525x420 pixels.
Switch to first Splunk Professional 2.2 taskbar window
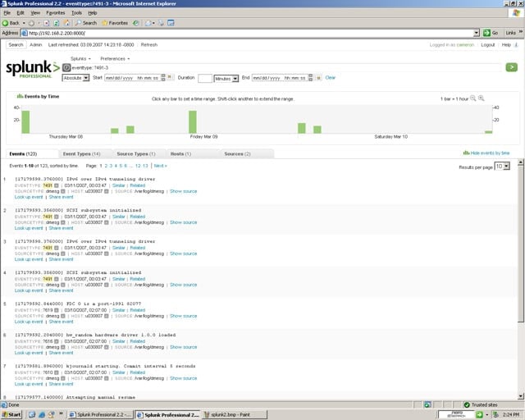(100, 414)
